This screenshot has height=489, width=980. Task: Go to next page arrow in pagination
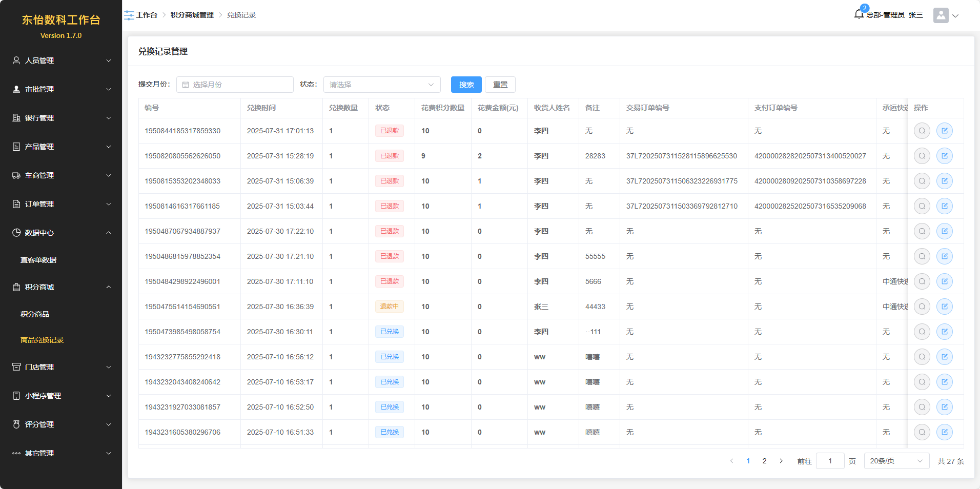click(x=781, y=461)
